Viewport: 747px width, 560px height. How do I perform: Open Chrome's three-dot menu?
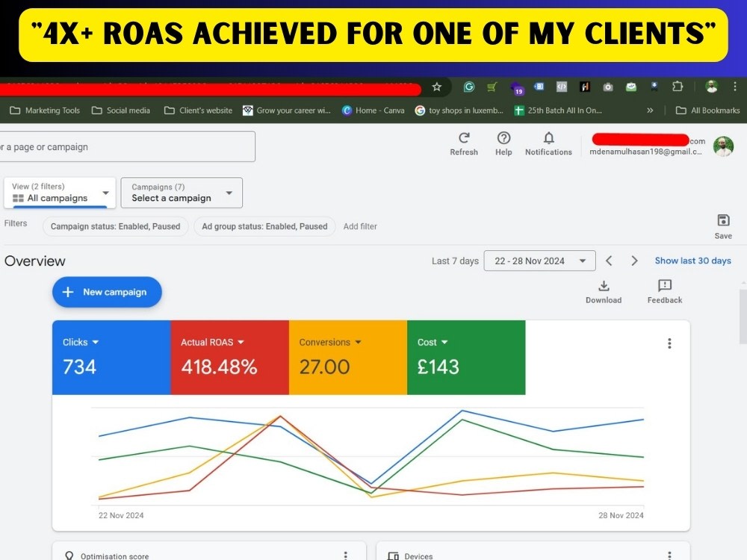pyautogui.click(x=735, y=86)
